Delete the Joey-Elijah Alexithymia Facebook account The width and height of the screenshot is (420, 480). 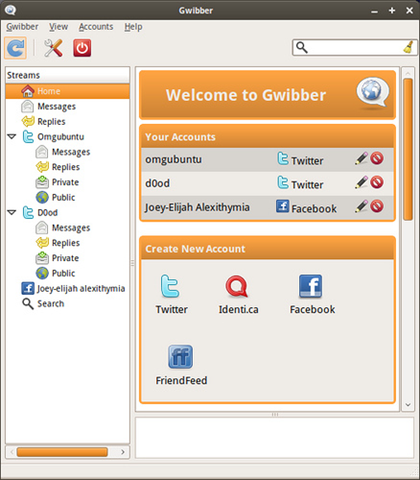pyautogui.click(x=377, y=206)
